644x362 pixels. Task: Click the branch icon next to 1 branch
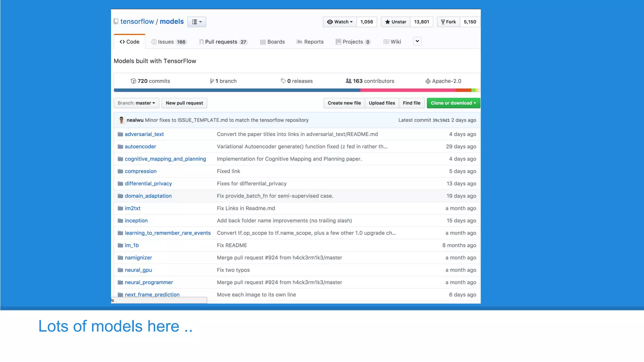(212, 81)
